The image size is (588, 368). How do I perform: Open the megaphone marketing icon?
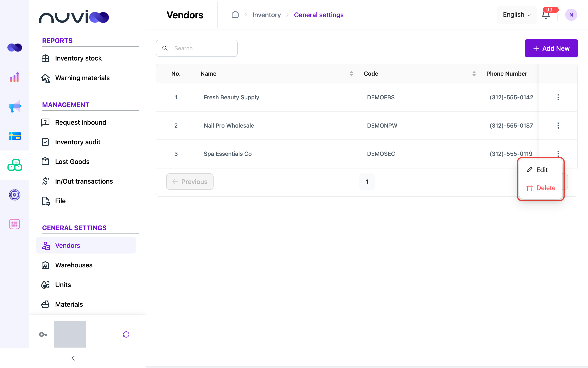[x=14, y=106]
